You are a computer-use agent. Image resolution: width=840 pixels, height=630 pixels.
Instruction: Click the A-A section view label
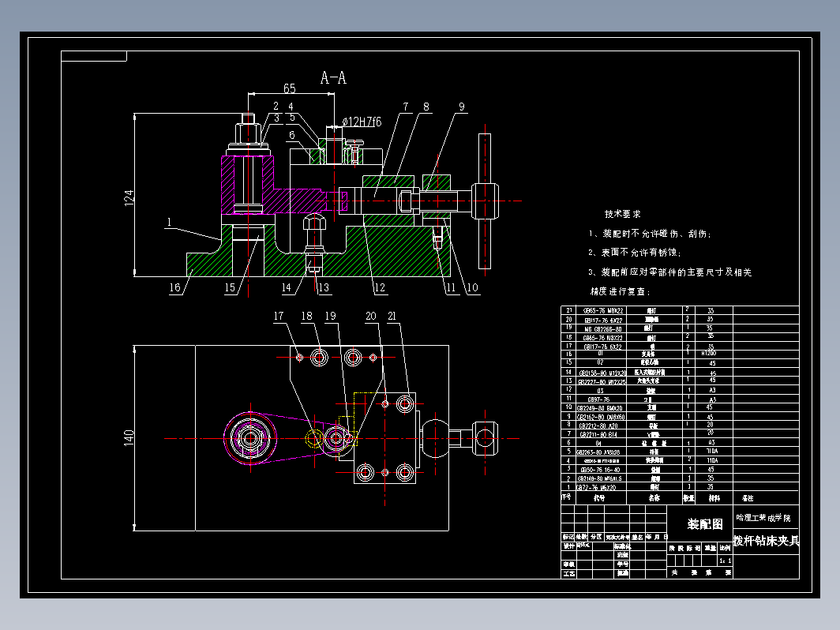click(x=333, y=78)
